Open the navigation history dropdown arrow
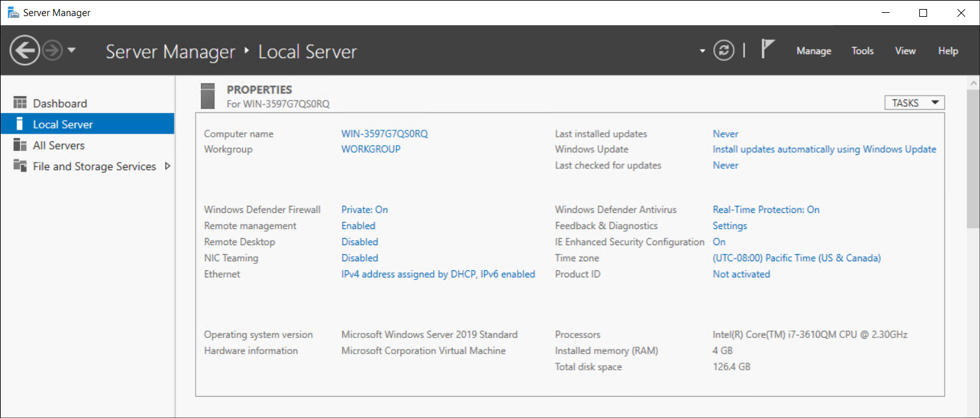The height and width of the screenshot is (418, 980). coord(71,50)
